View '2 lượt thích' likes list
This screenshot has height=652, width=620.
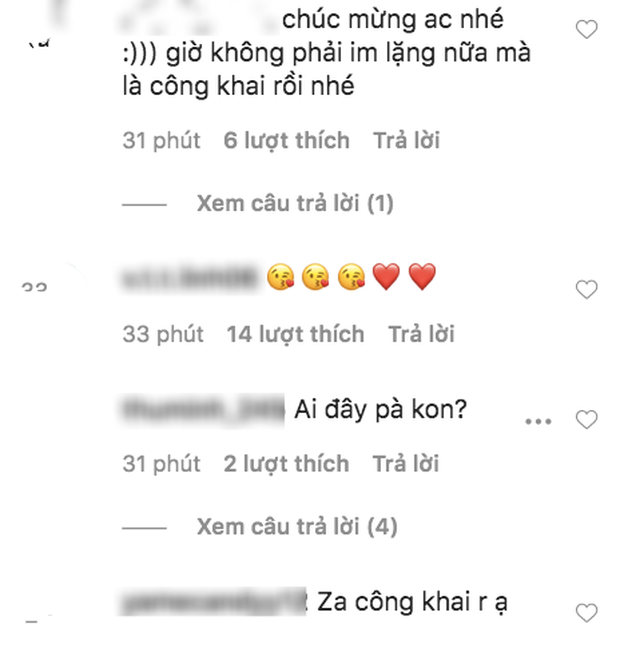click(286, 464)
